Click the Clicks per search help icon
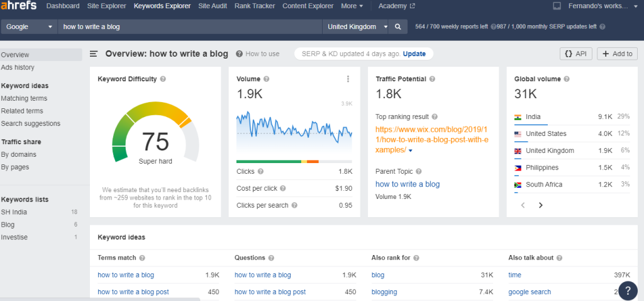Image resolution: width=644 pixels, height=301 pixels. click(294, 205)
